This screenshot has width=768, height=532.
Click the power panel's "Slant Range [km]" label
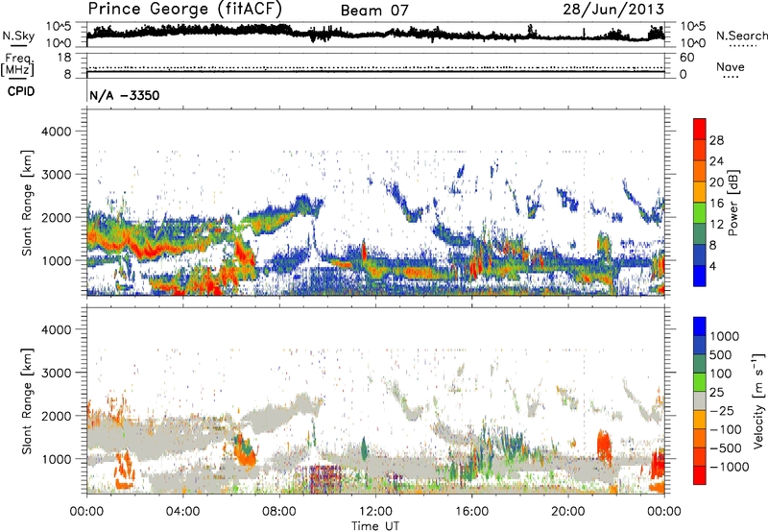tap(27, 203)
